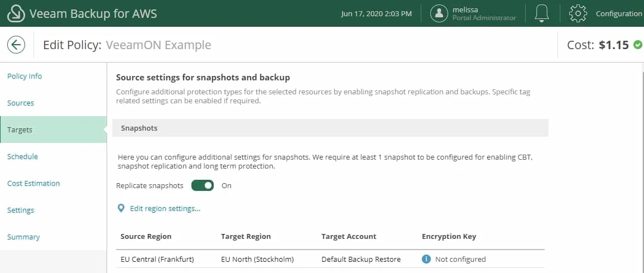Click the green cost status checkmark
This screenshot has height=273, width=644.
tap(637, 45)
